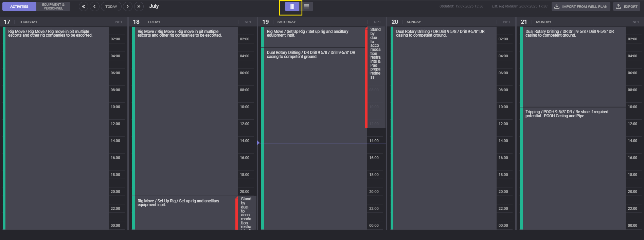Image resolution: width=644 pixels, height=240 pixels.
Task: Click the Today button
Action: pyautogui.click(x=111, y=6)
